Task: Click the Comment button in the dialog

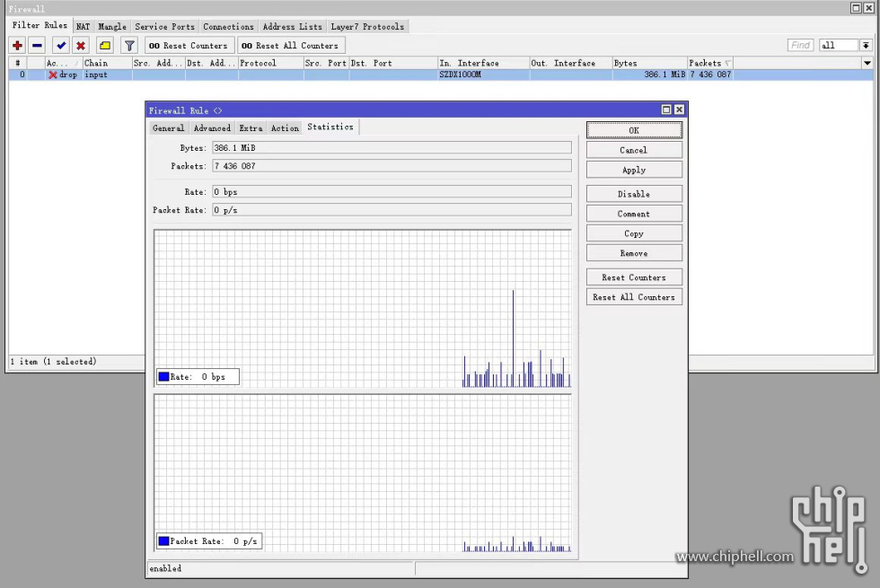Action: [x=634, y=214]
